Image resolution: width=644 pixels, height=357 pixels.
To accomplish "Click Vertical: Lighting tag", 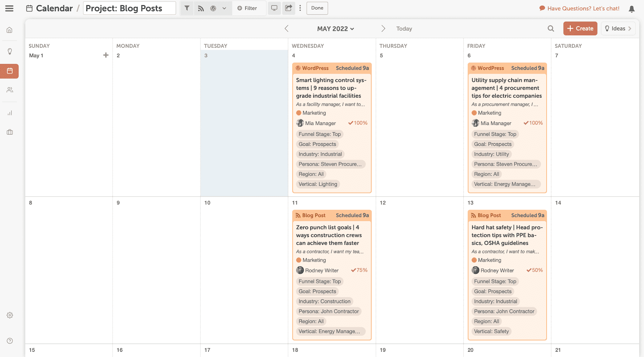I will (x=318, y=184).
